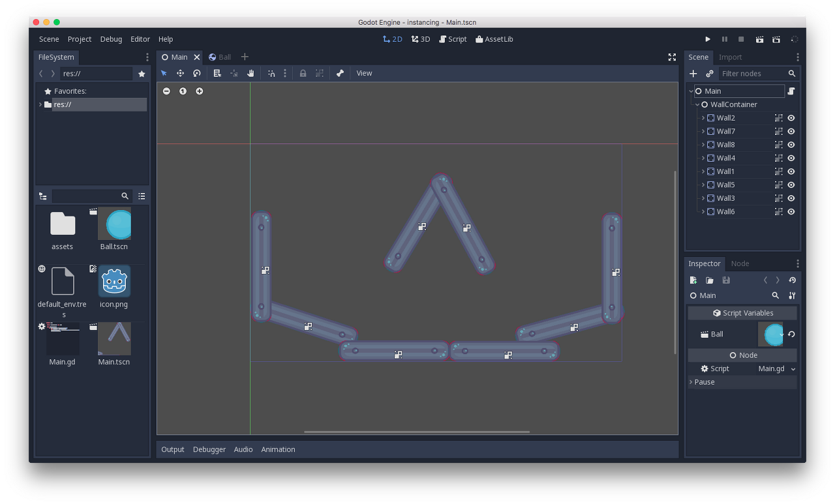Zoom in with the canvas plus button
The image size is (835, 504).
[x=200, y=91]
